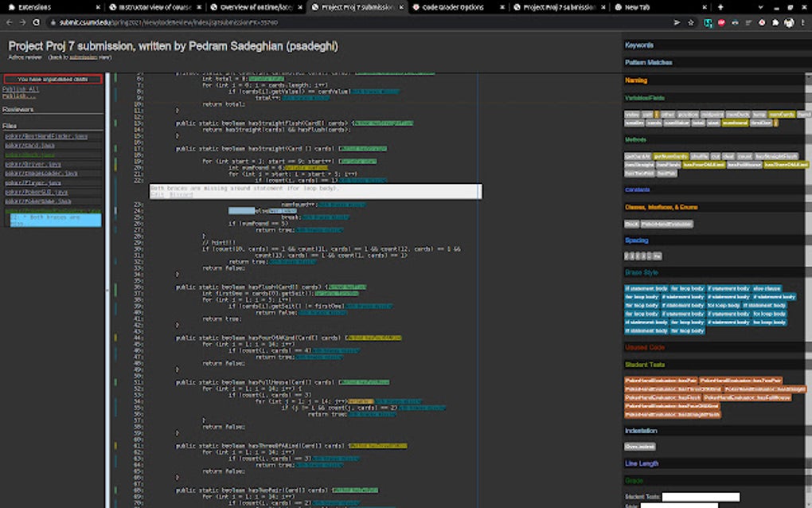Click the share arrow icon in address bar
This screenshot has height=508, width=812.
pos(677,23)
